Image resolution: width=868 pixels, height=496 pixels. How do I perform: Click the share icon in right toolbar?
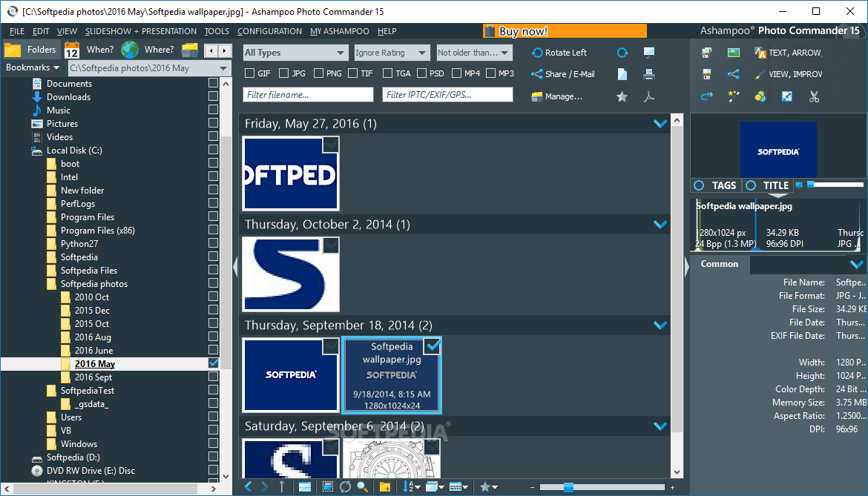(x=734, y=74)
